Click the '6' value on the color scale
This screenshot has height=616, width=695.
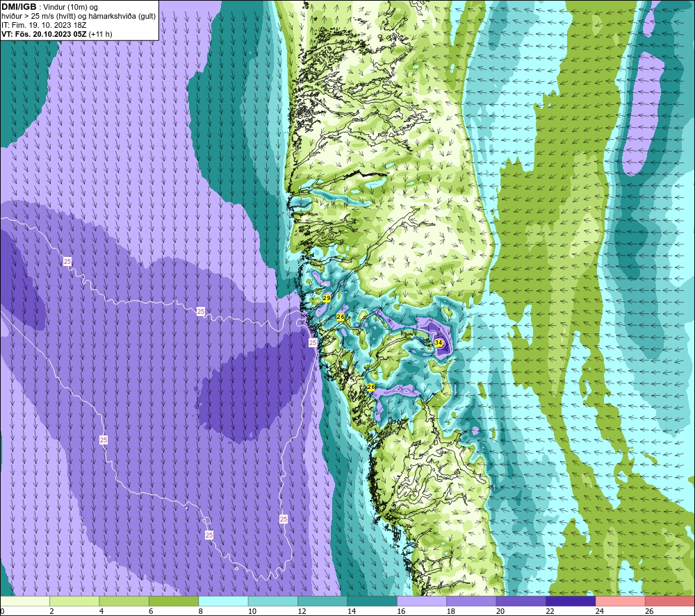[x=151, y=611]
